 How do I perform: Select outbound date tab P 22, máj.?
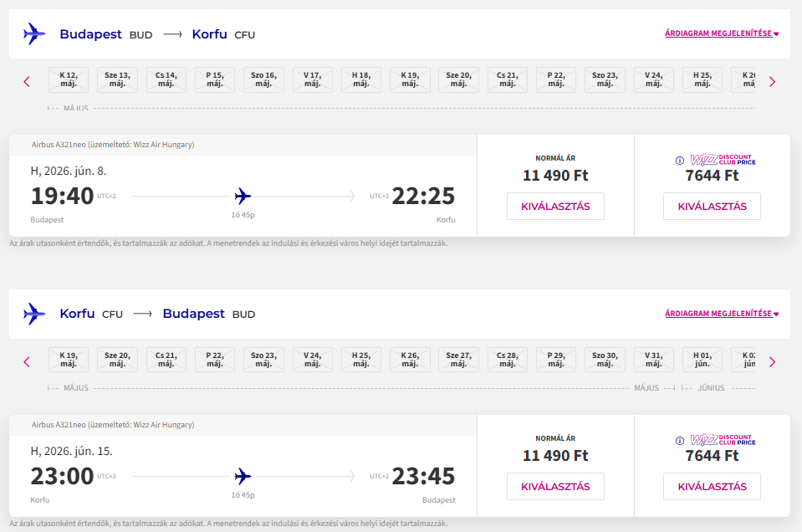(556, 79)
